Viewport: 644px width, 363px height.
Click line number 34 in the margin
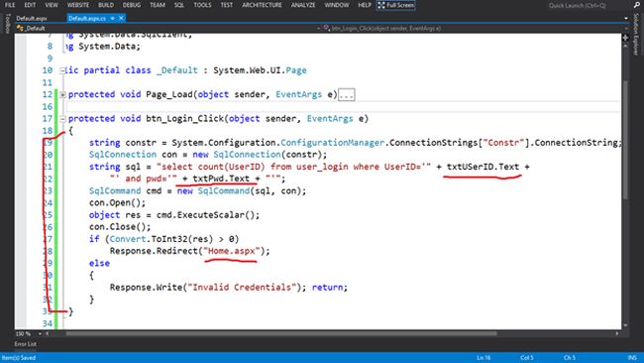click(x=48, y=324)
